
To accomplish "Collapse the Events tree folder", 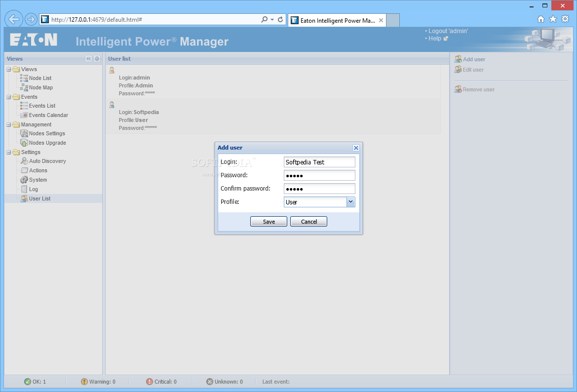I will pos(8,97).
